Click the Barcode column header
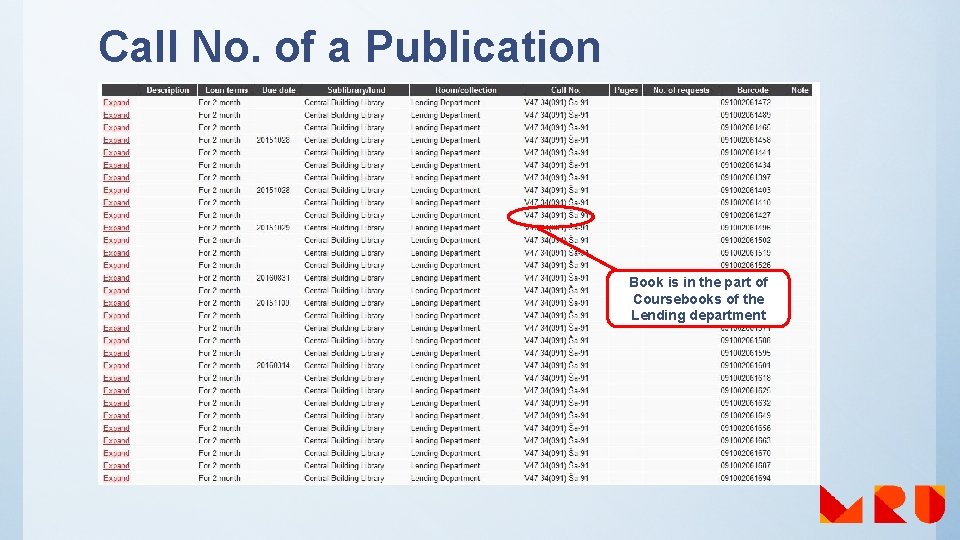The height and width of the screenshot is (540, 960). 752,90
